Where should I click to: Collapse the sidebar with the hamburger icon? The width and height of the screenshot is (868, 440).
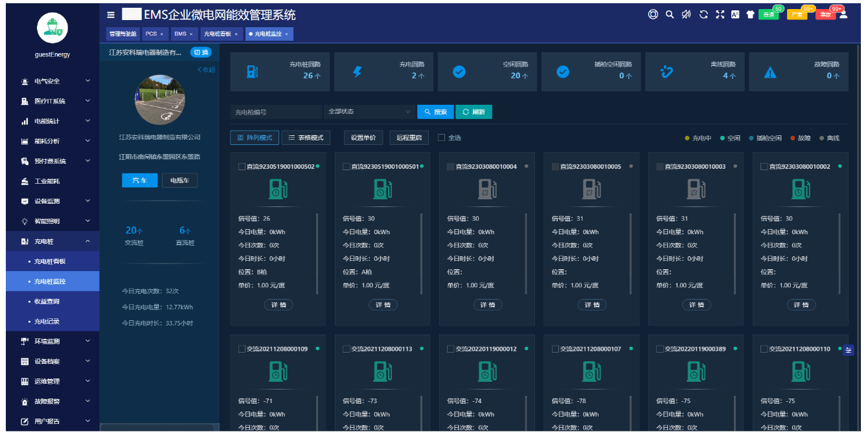tap(111, 14)
